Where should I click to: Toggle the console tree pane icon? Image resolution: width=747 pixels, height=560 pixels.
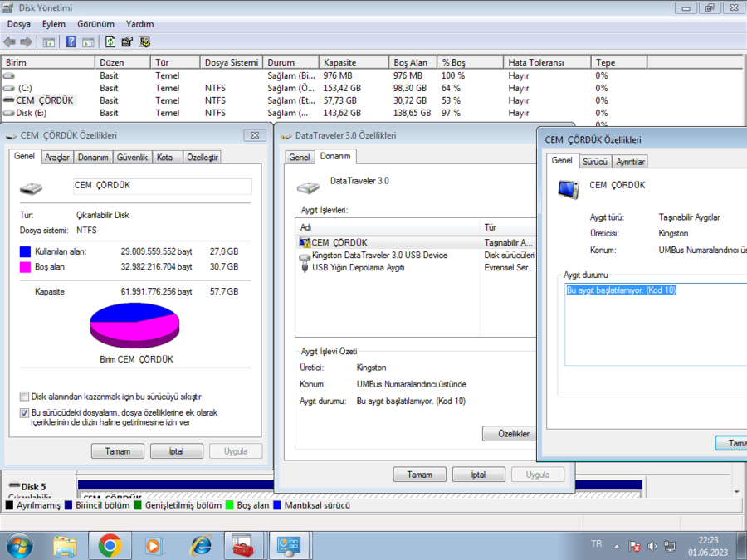click(49, 42)
